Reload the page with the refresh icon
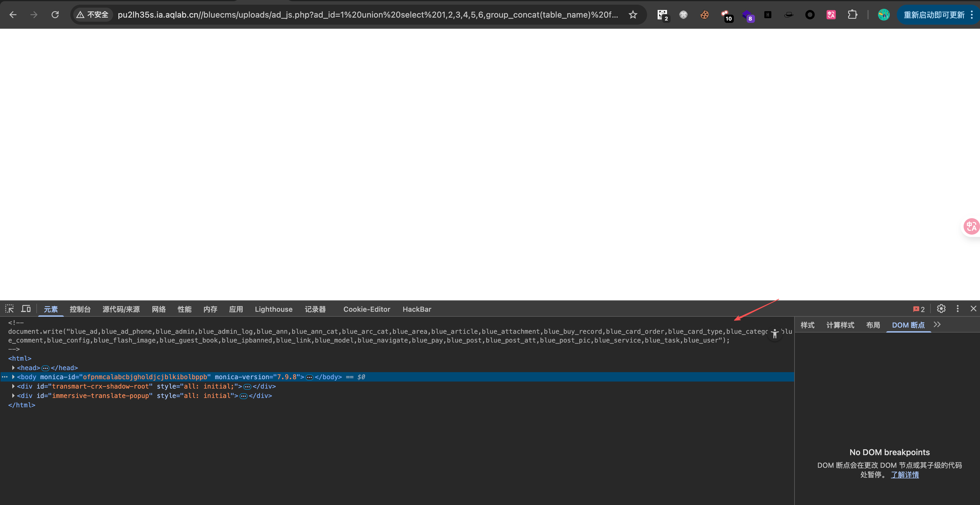This screenshot has width=980, height=505. coord(55,15)
